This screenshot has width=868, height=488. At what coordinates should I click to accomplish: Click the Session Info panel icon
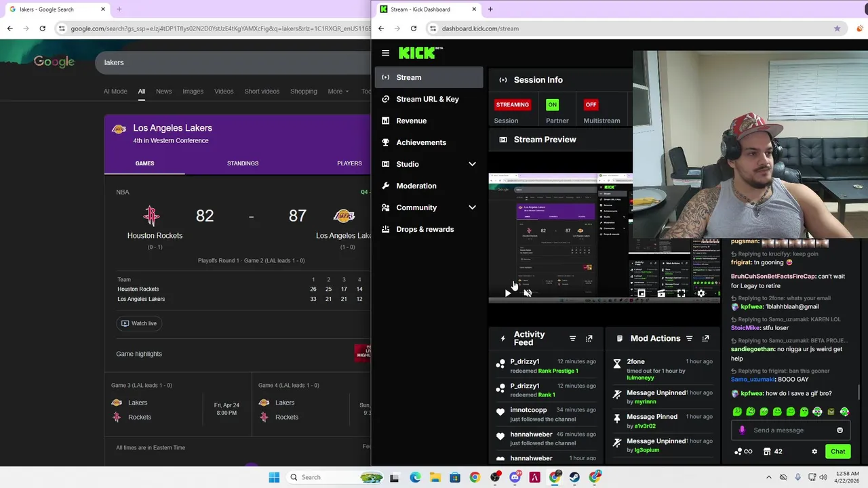(x=502, y=80)
